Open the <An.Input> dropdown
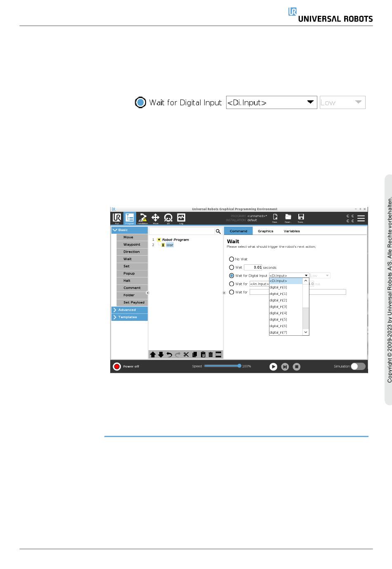The height and width of the screenshot is (569, 392). tap(259, 284)
